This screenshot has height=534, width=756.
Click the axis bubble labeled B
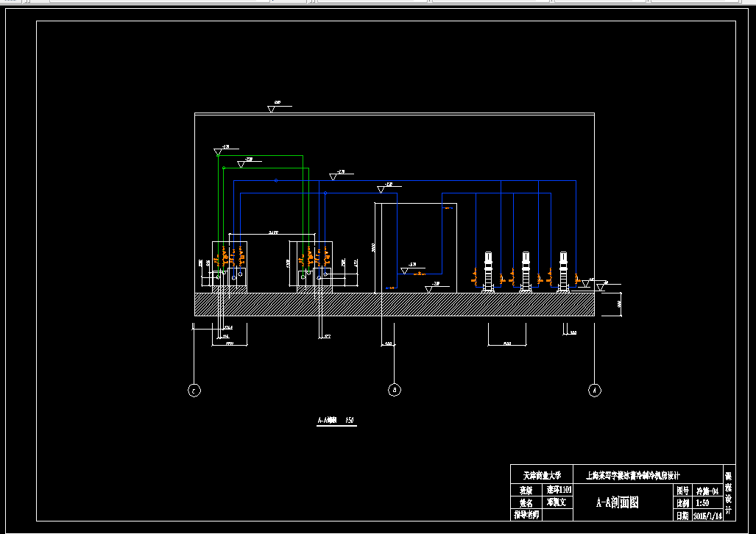[395, 390]
